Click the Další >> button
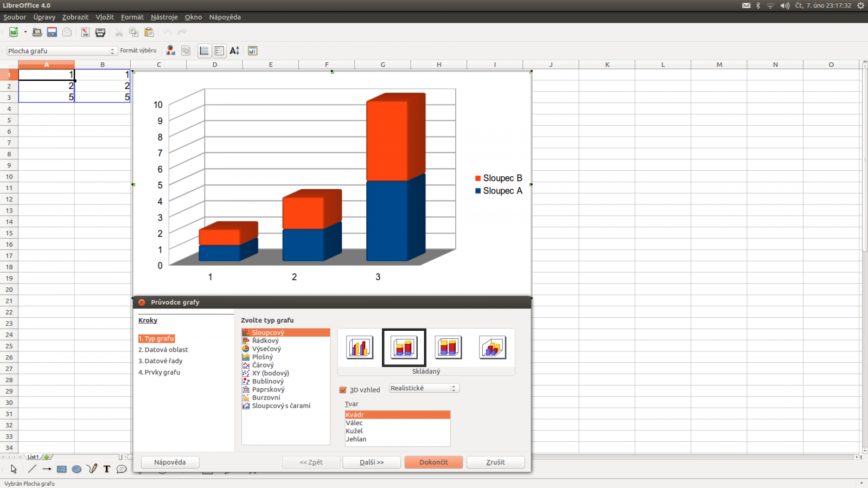Screen dimensions: 868x488 point(371,462)
